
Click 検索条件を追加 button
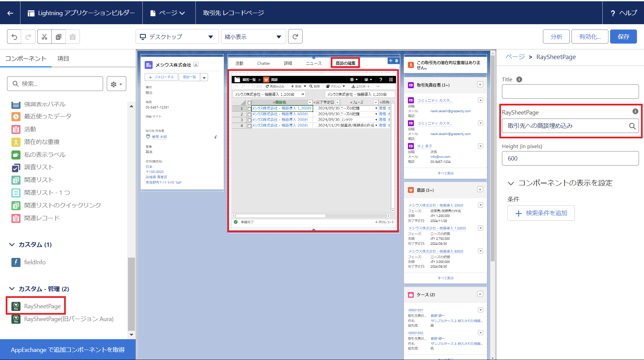tap(541, 213)
